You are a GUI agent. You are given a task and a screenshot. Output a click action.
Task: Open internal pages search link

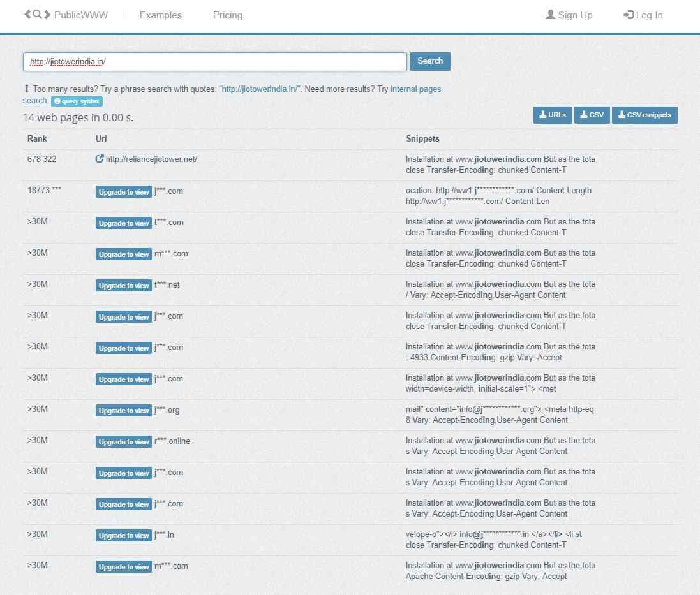pos(416,89)
